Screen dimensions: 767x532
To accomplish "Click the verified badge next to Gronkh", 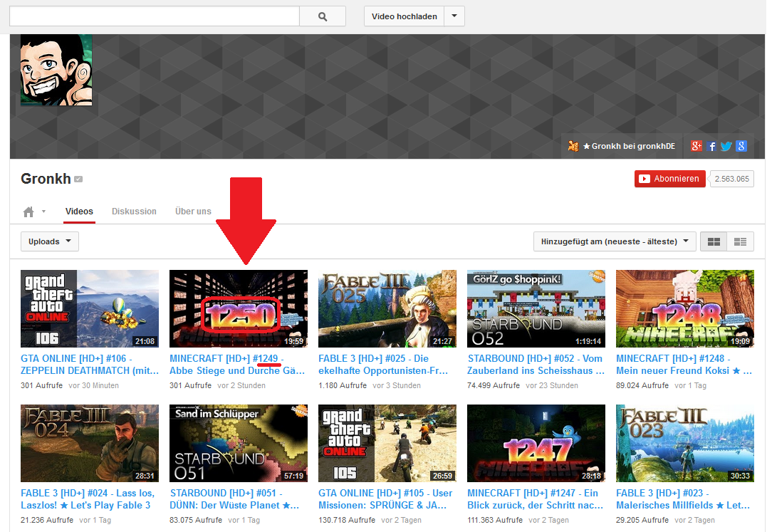I will (x=78, y=179).
